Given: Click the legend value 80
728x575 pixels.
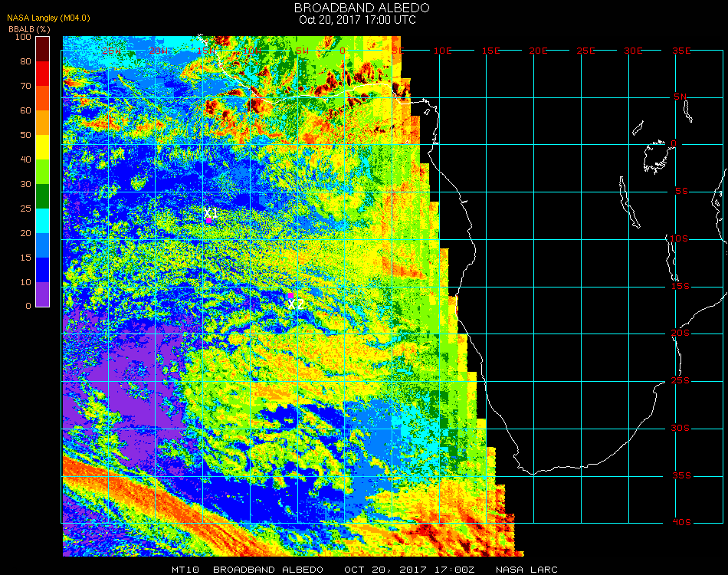Looking at the screenshot, I should [x=25, y=61].
